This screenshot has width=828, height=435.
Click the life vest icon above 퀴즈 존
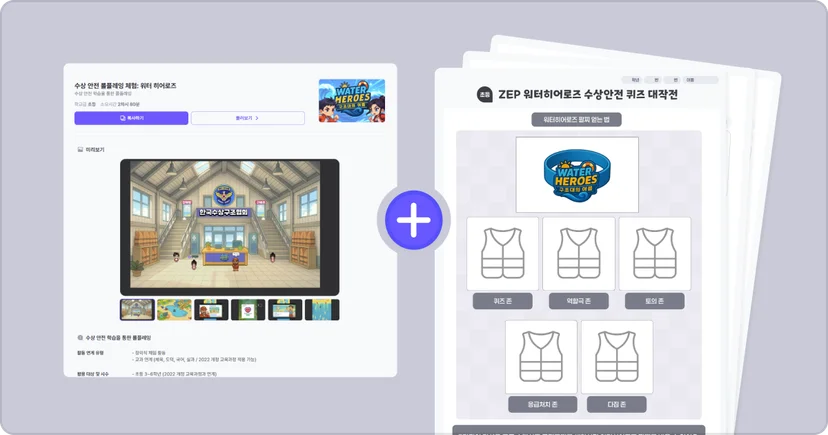click(503, 253)
